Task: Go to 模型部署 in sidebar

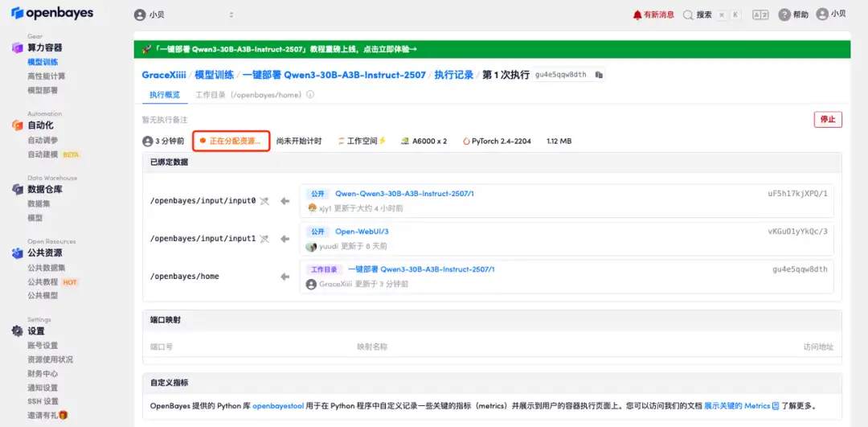Action: point(43,90)
